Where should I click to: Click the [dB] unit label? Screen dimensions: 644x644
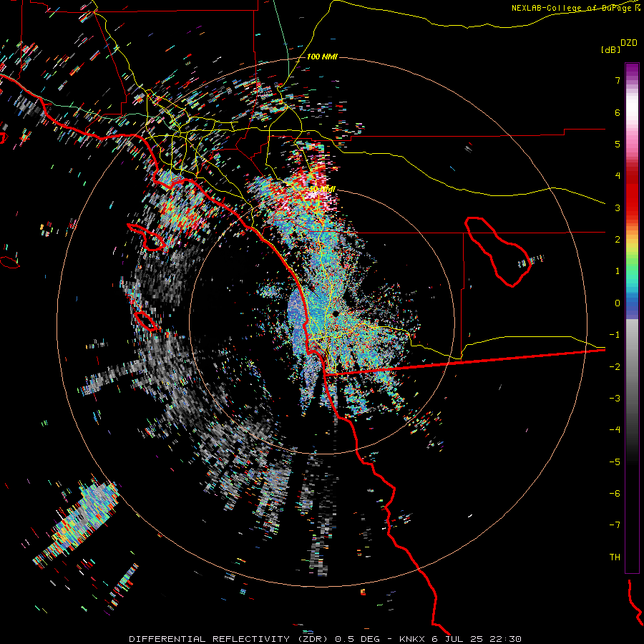click(610, 49)
